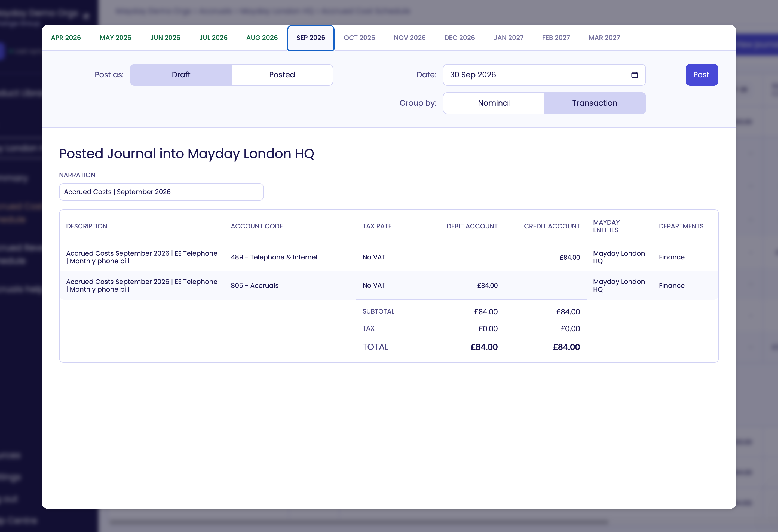Open the MAR 2027 tab
Viewport: 778px width, 532px height.
pos(604,38)
